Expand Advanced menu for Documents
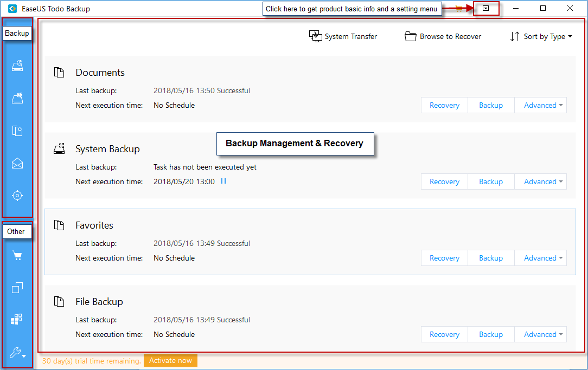This screenshot has height=370, width=588. point(540,105)
